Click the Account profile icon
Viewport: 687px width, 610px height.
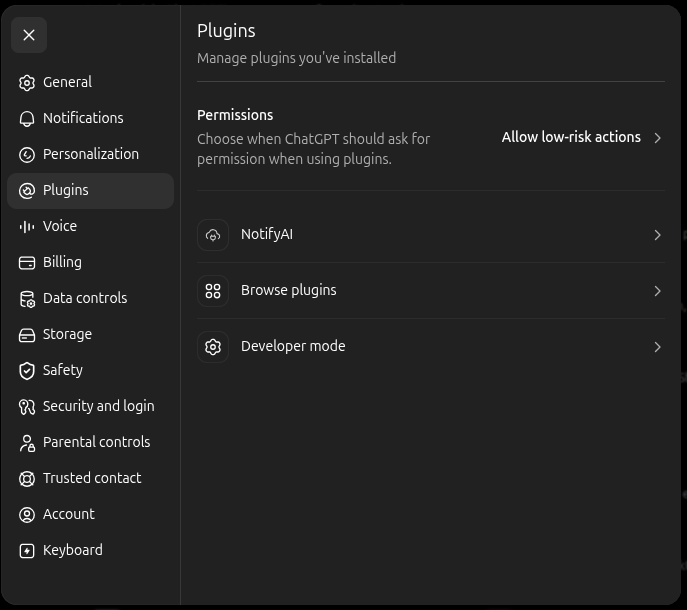tap(27, 514)
